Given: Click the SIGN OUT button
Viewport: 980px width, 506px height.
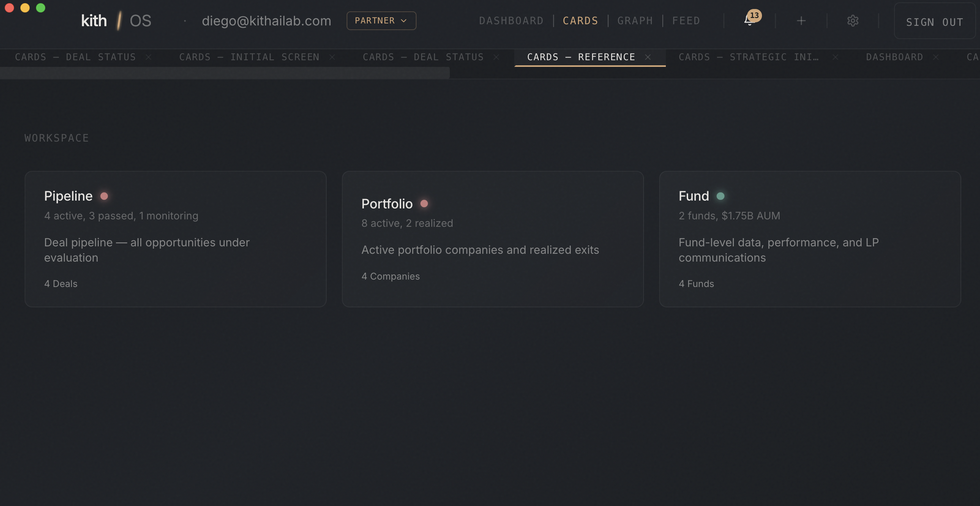Looking at the screenshot, I should pos(935,22).
